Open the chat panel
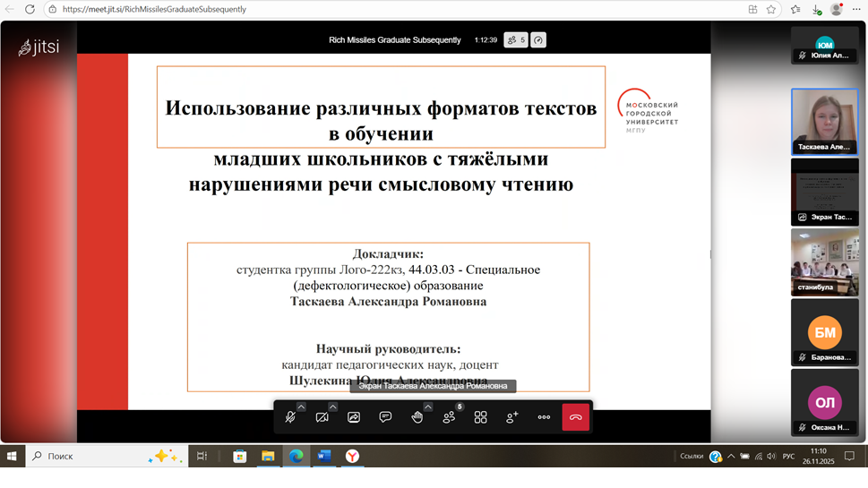 (x=385, y=417)
